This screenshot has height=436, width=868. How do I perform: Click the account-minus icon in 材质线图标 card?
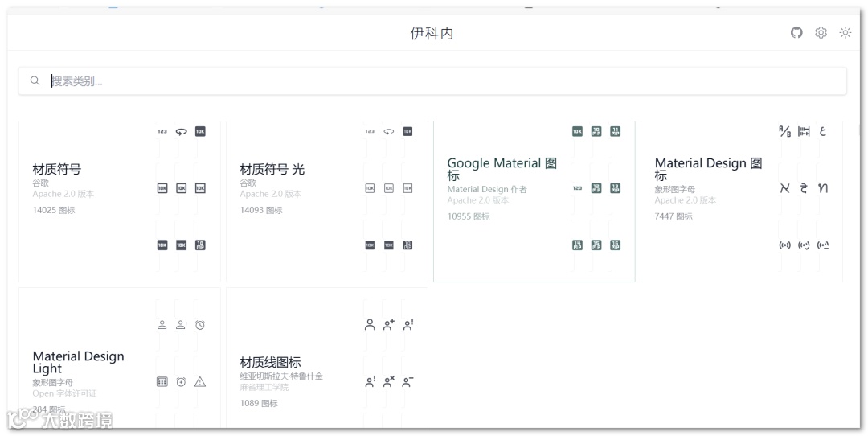coord(408,382)
